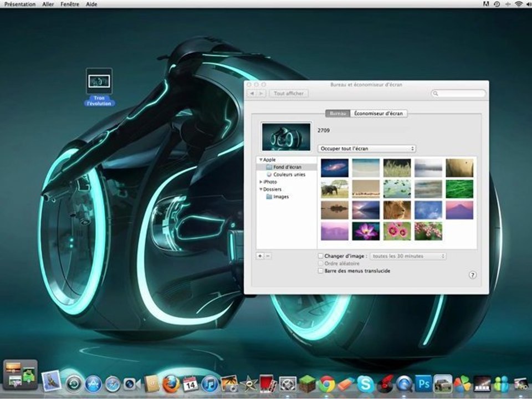532x399 pixels.
Task: Select the pink Mount Fuji wallpaper
Action: tap(459, 210)
